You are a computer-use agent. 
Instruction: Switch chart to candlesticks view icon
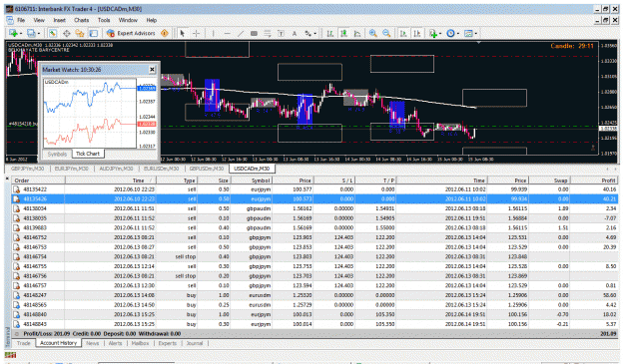pyautogui.click(x=343, y=33)
